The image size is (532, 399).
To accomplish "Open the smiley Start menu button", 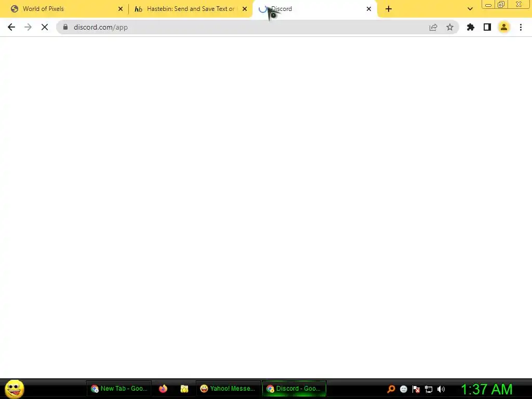I will (15, 389).
